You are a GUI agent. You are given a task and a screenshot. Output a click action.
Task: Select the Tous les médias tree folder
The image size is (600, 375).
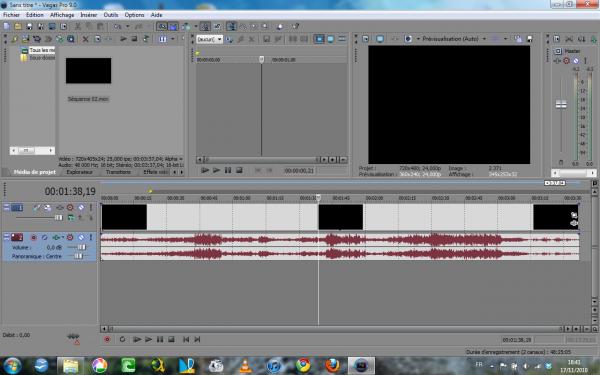[42, 50]
